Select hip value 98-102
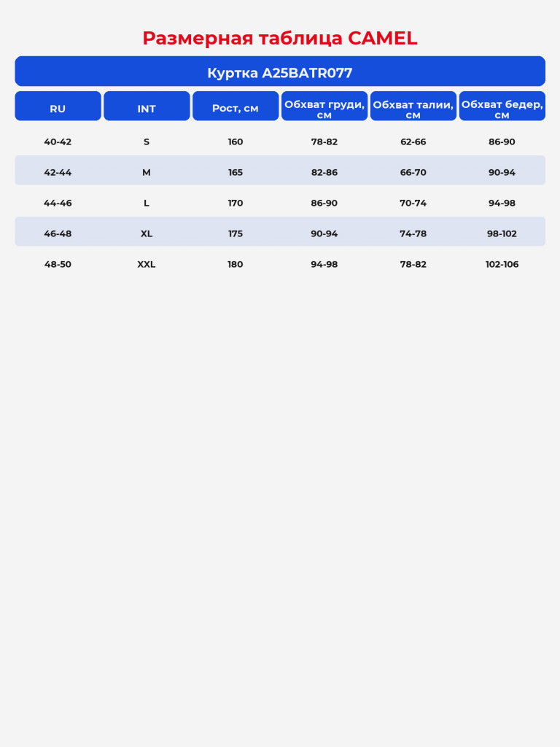Screen dimensions: 560x747 point(502,233)
